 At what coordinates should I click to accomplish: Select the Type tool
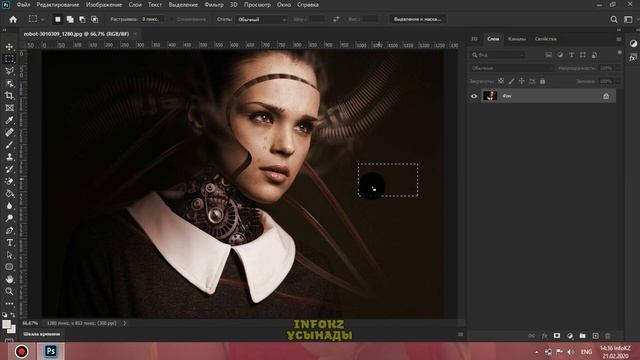[9, 242]
